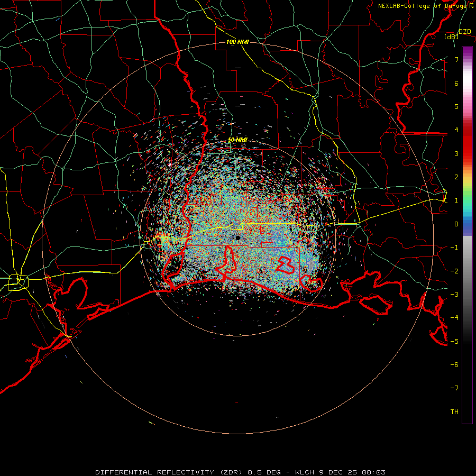Screen dimensions: 476x476
Task: Click the colorbar tick label -4
Action: coord(454,318)
